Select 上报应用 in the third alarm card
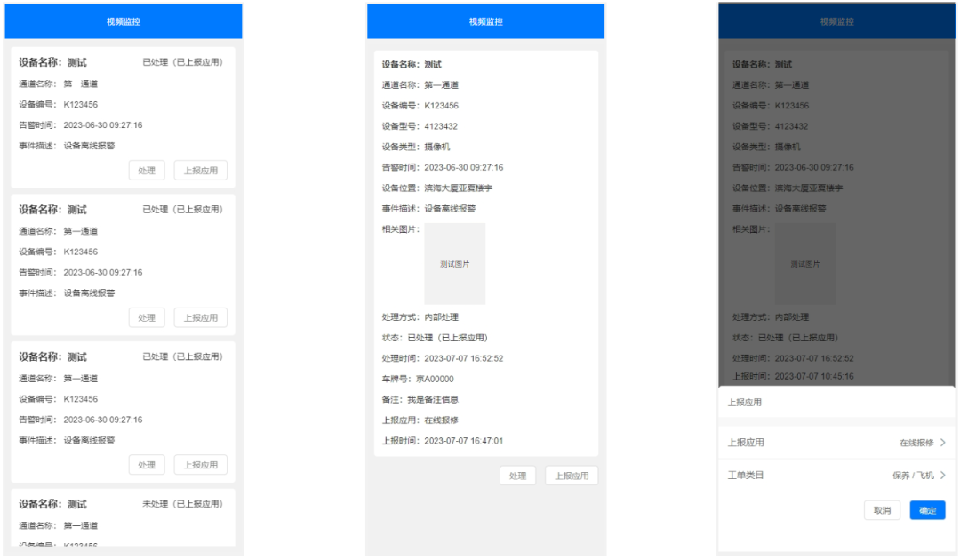 pos(200,465)
